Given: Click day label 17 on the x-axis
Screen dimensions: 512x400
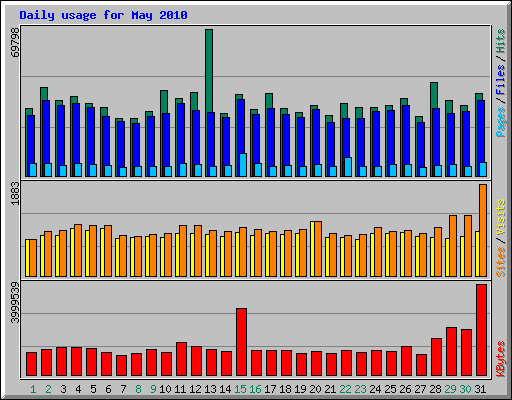Looking at the screenshot, I should click(270, 389).
